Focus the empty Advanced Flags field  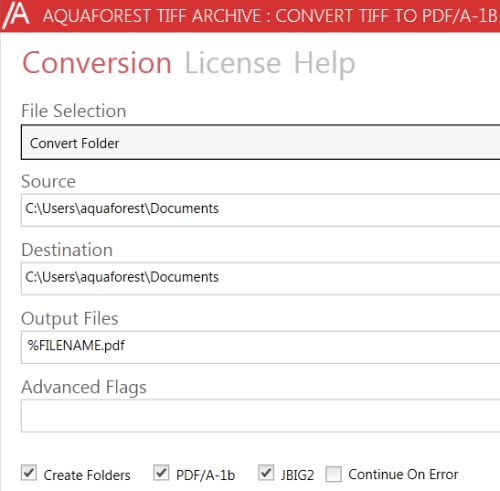[260, 416]
